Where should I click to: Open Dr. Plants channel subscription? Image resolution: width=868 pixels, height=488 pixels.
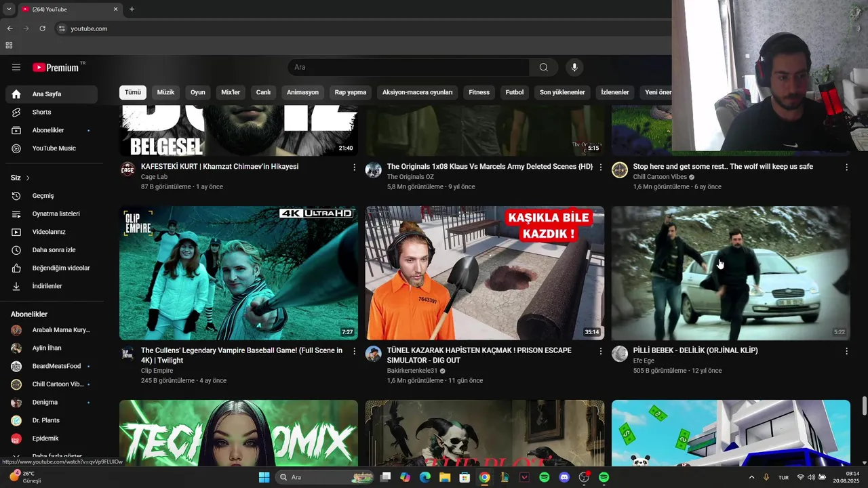[x=52, y=420]
